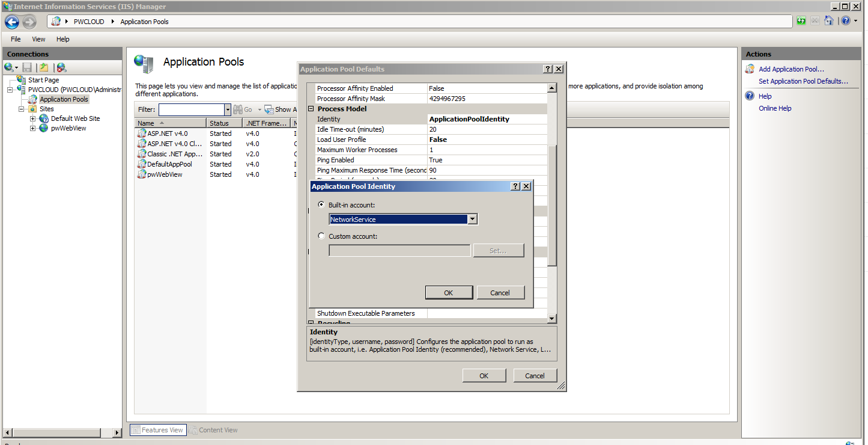This screenshot has width=868, height=445.
Task: Click the PWCLOUD server tree icon
Action: click(22, 89)
